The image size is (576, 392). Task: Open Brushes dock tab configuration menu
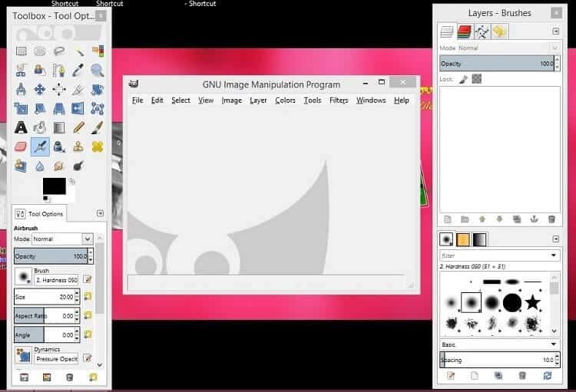point(556,239)
